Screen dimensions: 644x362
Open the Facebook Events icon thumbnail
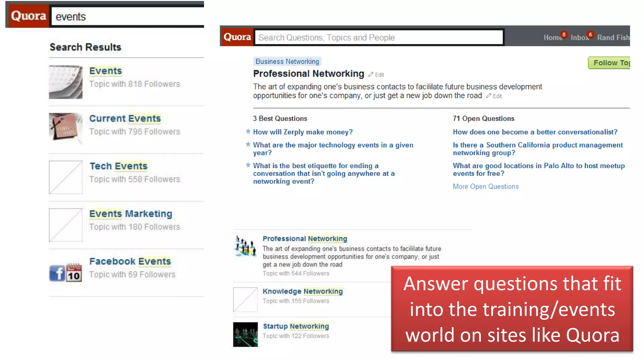click(66, 272)
